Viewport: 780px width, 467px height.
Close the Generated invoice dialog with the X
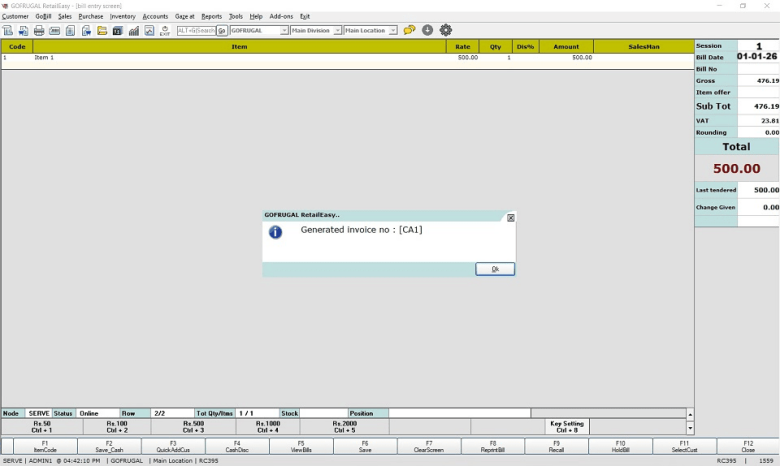pos(510,218)
